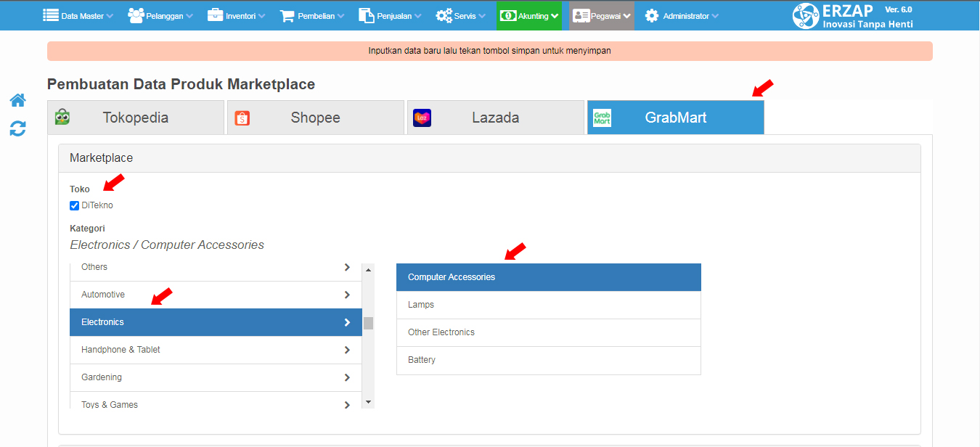Click the Lazada logo icon

coord(422,118)
